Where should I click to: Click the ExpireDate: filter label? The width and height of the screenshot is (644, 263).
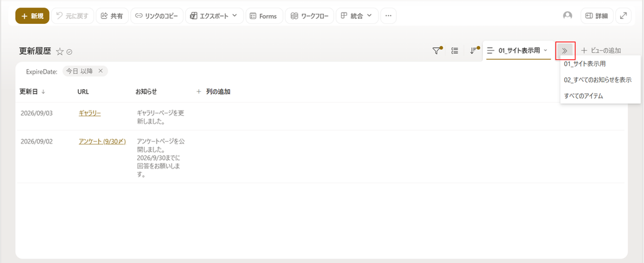click(42, 72)
